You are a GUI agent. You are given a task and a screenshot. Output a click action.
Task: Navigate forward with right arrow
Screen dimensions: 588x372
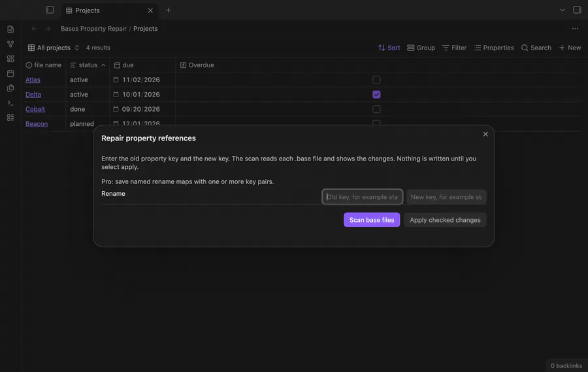pos(48,29)
